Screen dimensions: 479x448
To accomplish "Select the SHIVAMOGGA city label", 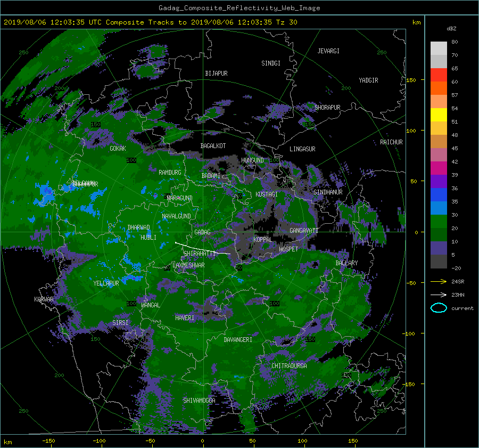I will [199, 401].
